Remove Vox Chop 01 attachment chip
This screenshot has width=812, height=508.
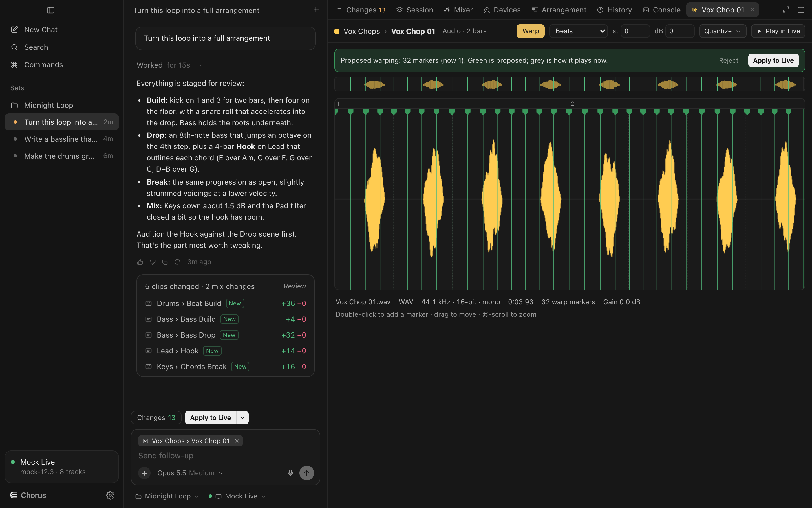click(x=237, y=441)
